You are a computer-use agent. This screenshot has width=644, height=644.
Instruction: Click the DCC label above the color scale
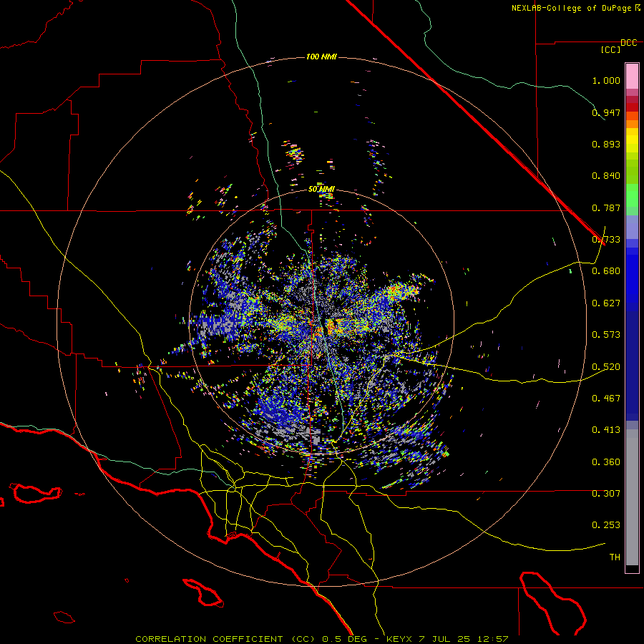pos(628,43)
